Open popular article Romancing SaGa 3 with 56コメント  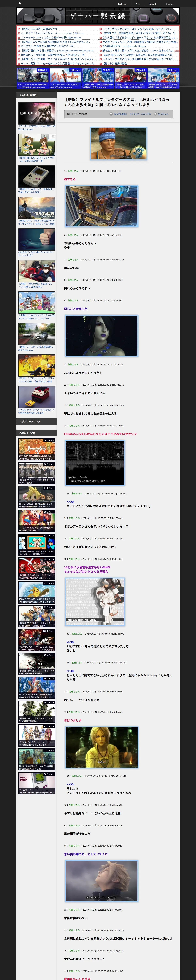pyautogui.click(x=37, y=449)
